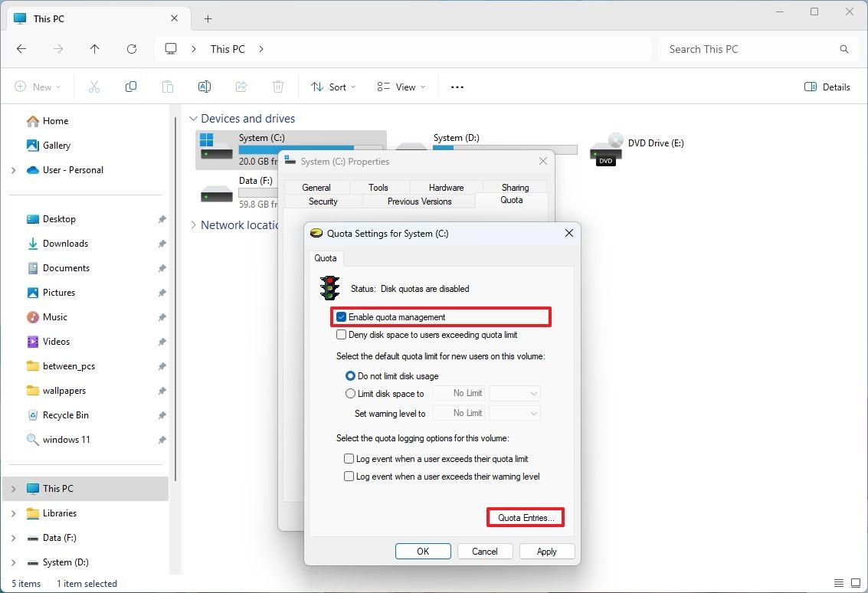Open the Sort dropdown

coord(332,87)
